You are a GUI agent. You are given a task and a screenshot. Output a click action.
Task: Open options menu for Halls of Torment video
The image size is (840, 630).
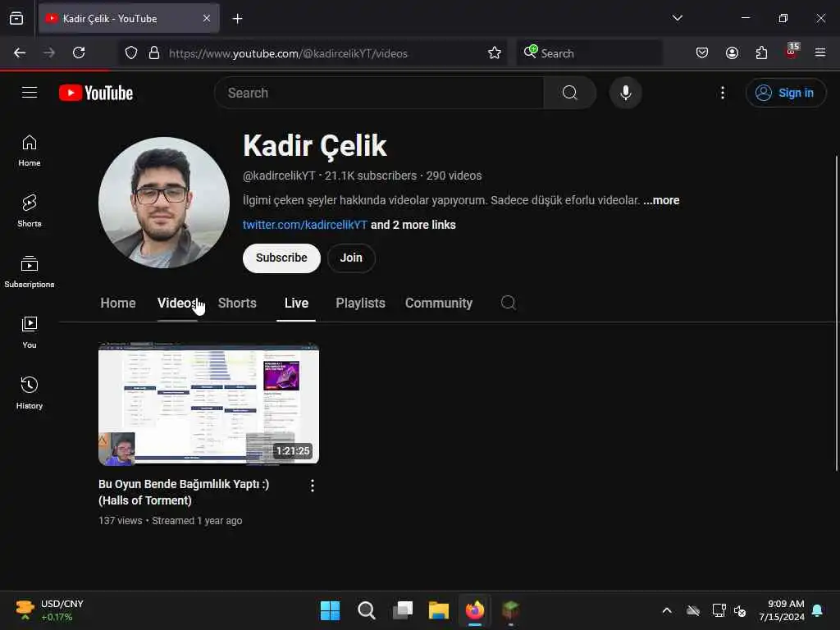click(313, 486)
